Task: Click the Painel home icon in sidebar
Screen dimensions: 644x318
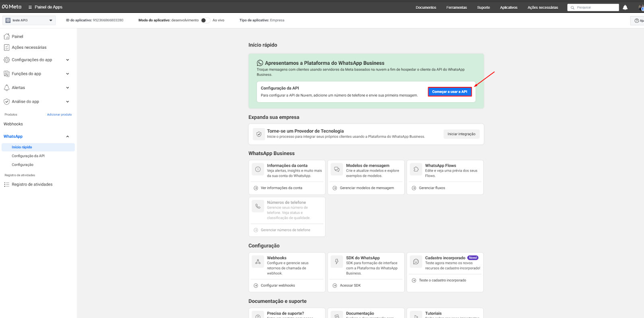Action: point(7,37)
